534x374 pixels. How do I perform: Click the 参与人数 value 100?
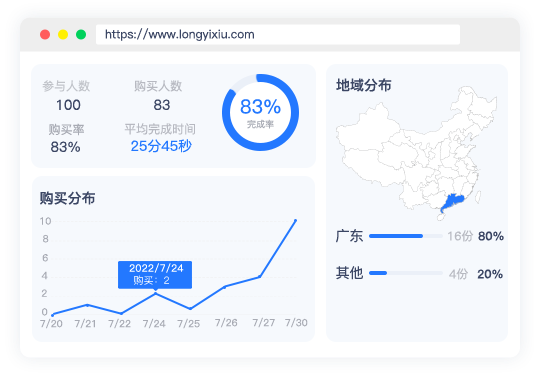click(68, 105)
